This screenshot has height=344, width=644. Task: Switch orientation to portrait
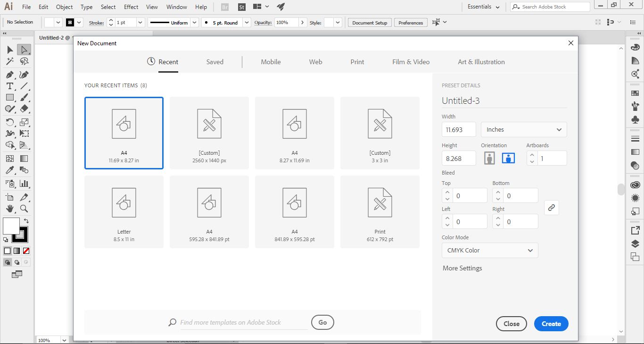point(489,158)
